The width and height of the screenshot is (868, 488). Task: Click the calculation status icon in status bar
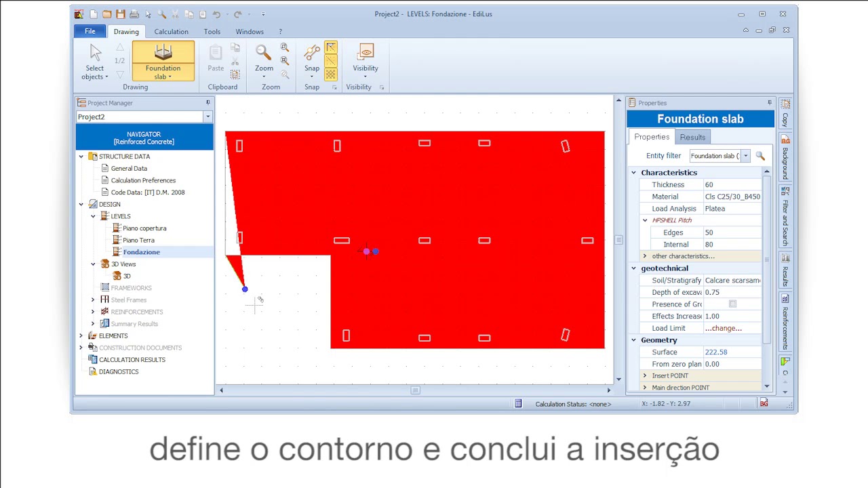tap(518, 404)
